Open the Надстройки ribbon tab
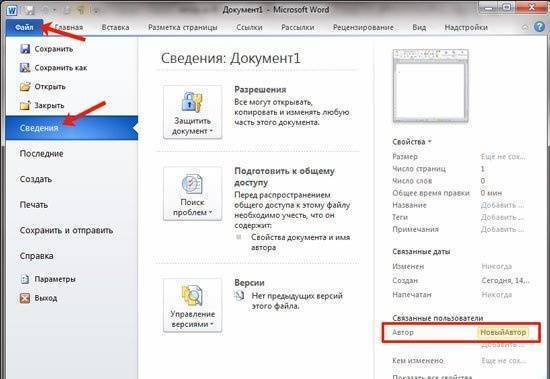Viewport: 550px width, 379px height. 466,27
